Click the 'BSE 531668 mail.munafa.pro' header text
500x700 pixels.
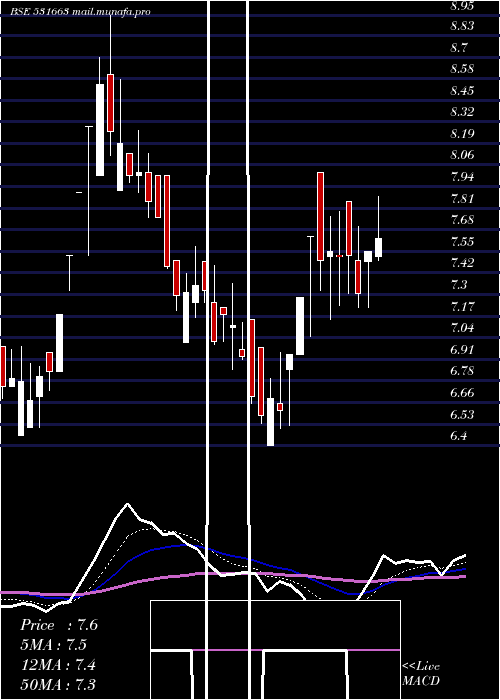tap(80, 12)
